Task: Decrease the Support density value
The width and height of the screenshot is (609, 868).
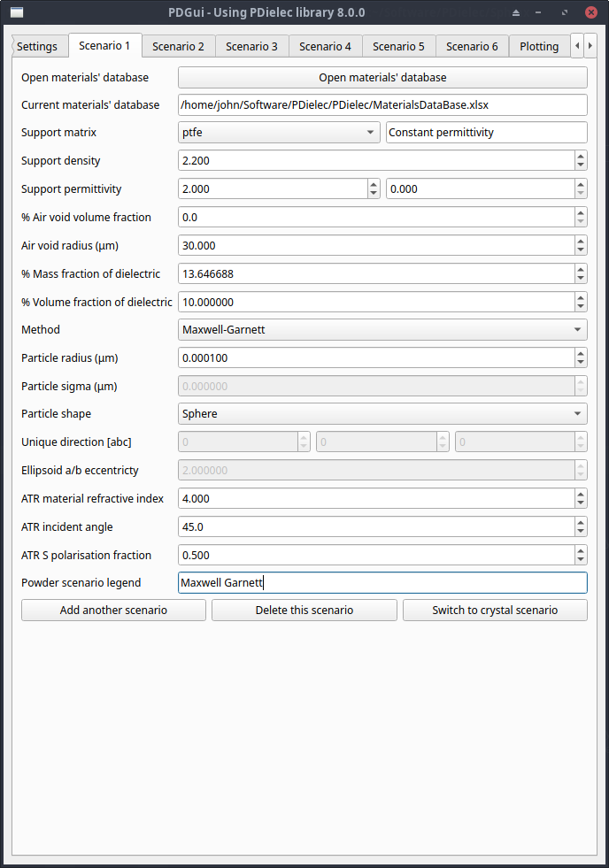Action: 581,165
